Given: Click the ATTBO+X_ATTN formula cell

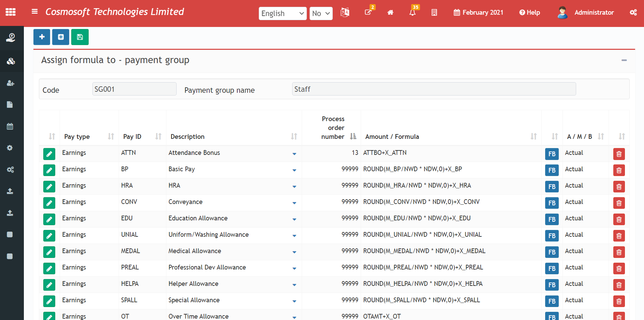Looking at the screenshot, I should coord(385,153).
